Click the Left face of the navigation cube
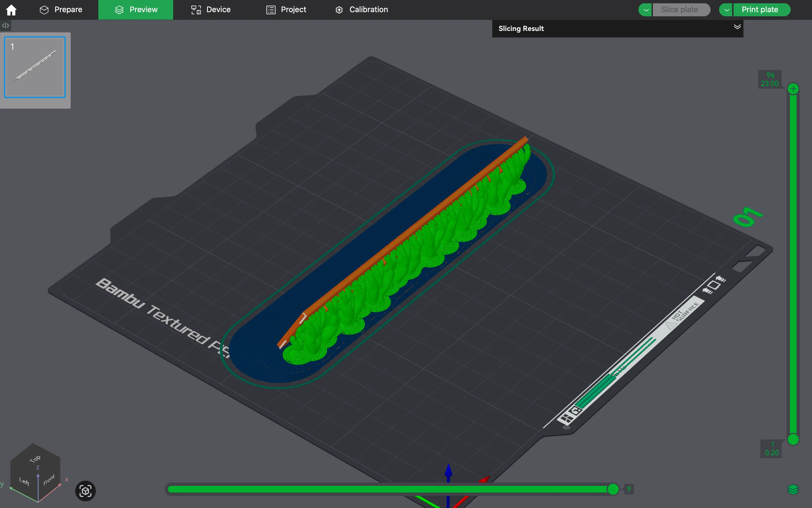 (x=24, y=481)
